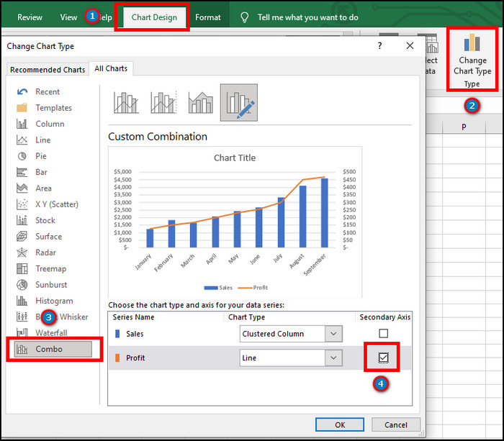Click the OK button

(340, 424)
